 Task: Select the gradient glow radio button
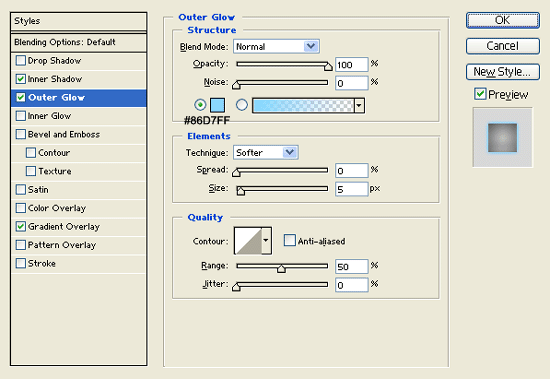tap(242, 105)
